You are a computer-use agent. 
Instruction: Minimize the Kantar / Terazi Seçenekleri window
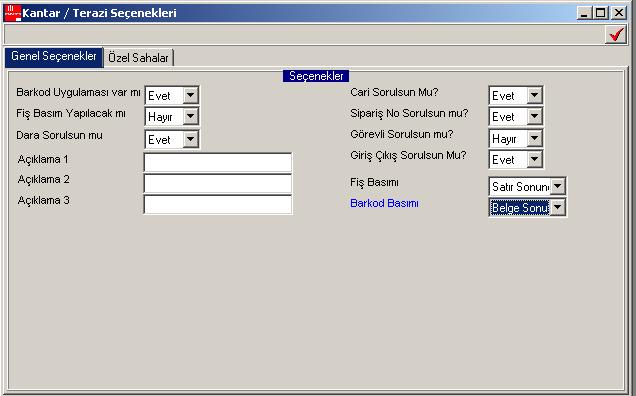click(584, 13)
